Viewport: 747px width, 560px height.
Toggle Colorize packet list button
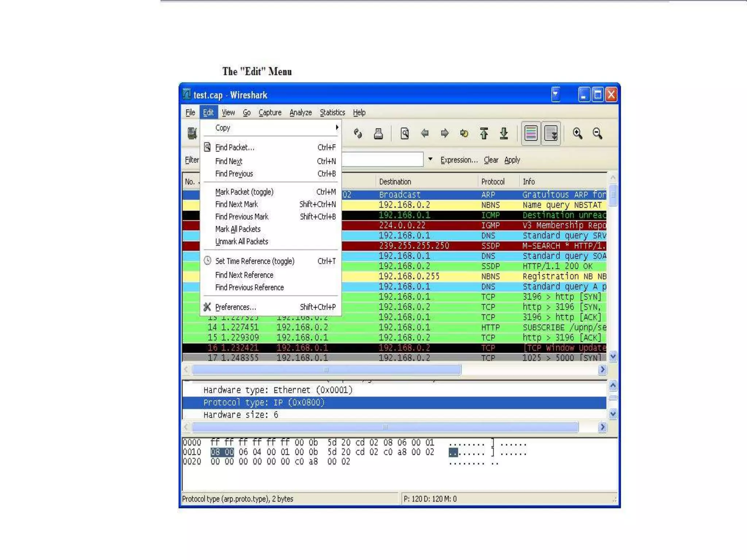point(531,134)
